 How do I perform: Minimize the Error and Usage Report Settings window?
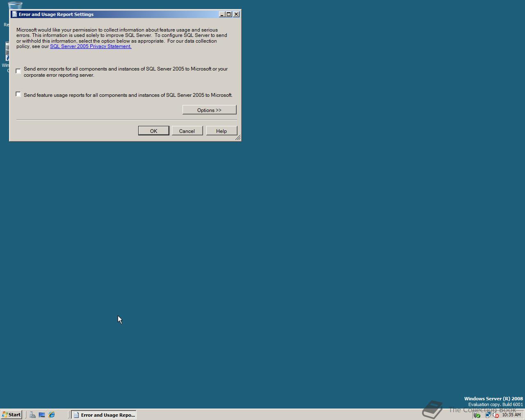pyautogui.click(x=222, y=14)
